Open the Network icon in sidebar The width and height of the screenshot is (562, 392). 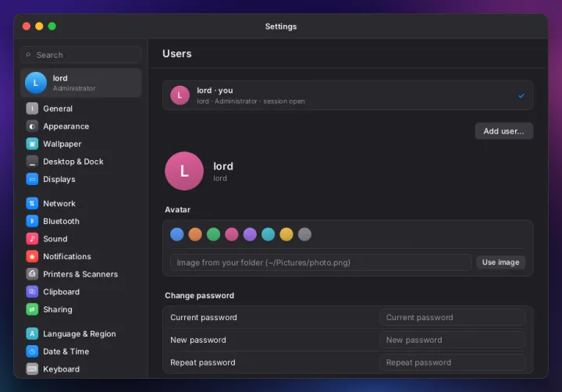pyautogui.click(x=32, y=203)
